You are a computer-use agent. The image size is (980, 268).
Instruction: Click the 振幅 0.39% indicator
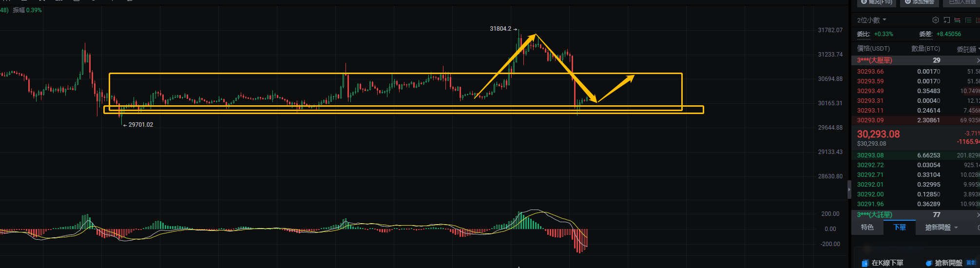(27, 10)
